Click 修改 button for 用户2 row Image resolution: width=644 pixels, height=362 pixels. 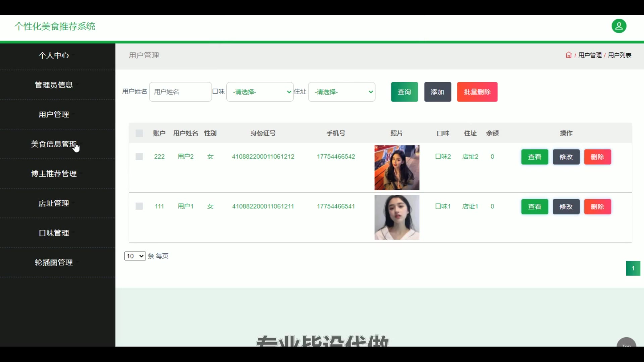point(566,157)
